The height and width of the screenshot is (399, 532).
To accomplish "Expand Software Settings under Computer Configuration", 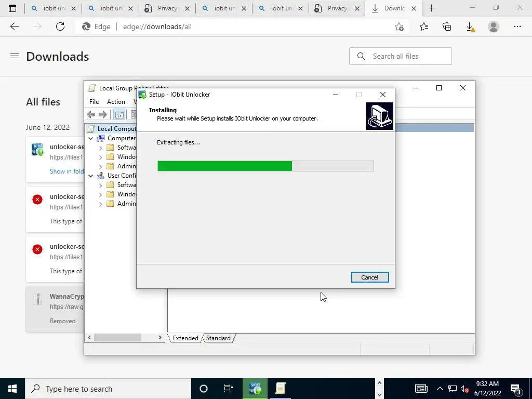I will (x=100, y=148).
